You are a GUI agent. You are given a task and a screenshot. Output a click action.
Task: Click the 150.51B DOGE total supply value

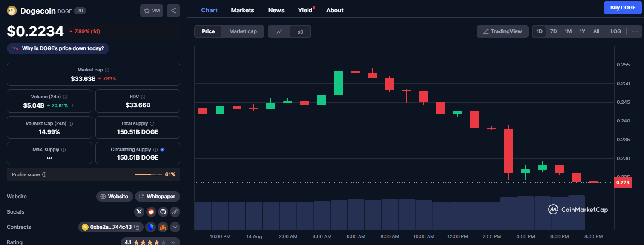click(x=138, y=132)
